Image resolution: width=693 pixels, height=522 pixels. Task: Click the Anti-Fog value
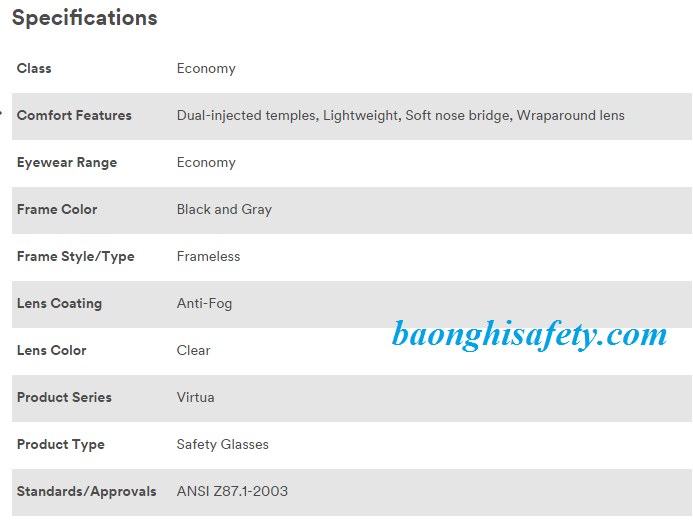pos(204,303)
